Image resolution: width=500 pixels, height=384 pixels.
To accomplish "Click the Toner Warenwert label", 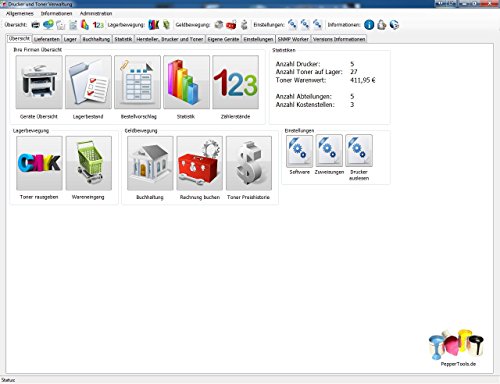I will tap(301, 80).
